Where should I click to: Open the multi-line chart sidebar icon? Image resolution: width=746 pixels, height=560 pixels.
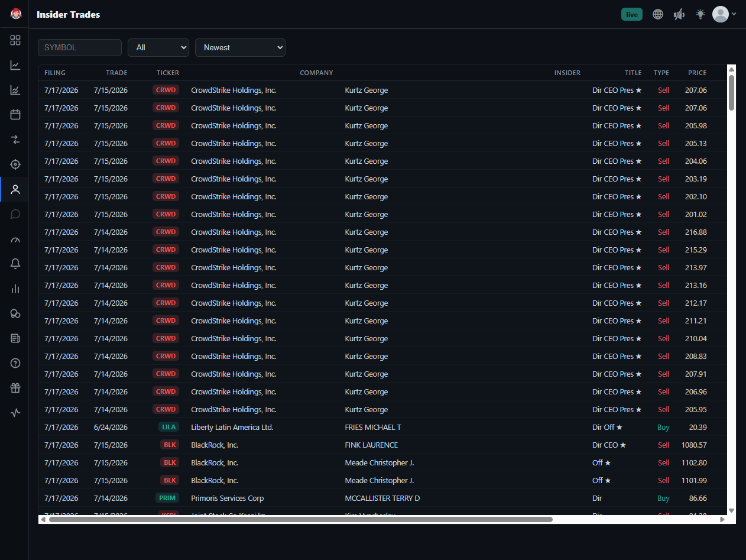(x=15, y=90)
